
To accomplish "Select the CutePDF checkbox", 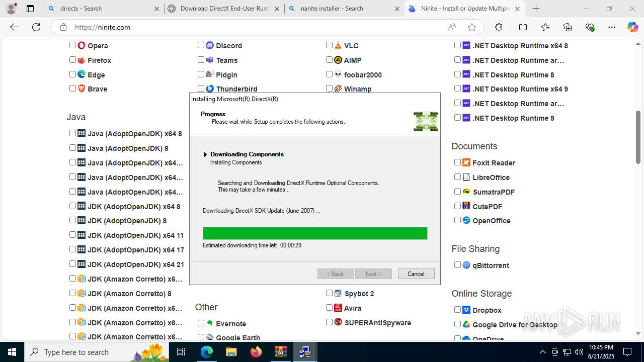I will tap(457, 206).
